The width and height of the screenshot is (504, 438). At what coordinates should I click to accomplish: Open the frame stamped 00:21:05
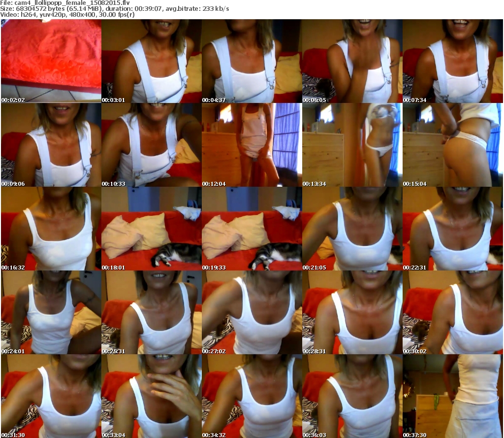(x=352, y=229)
